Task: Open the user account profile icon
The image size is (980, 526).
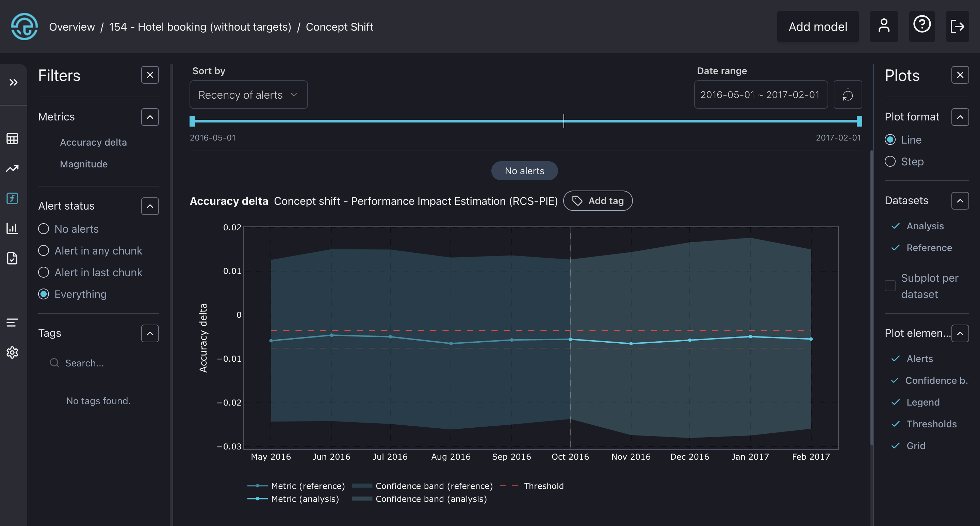Action: coord(883,27)
